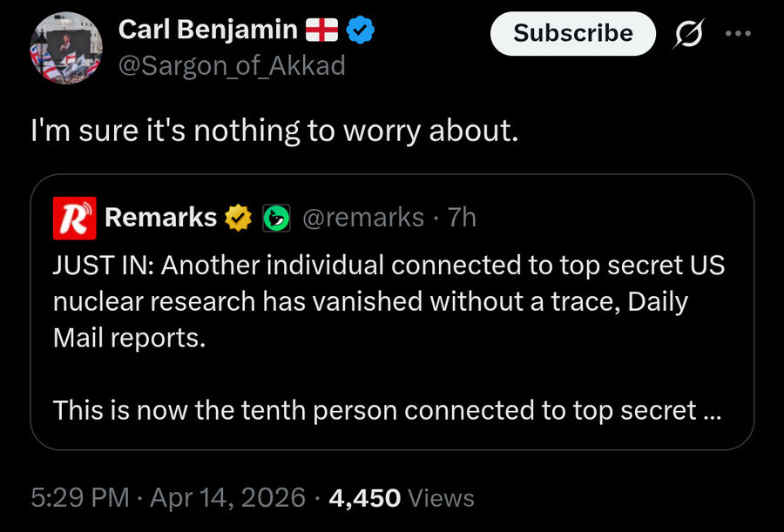Open the Grok slashed-circle icon

tap(688, 33)
